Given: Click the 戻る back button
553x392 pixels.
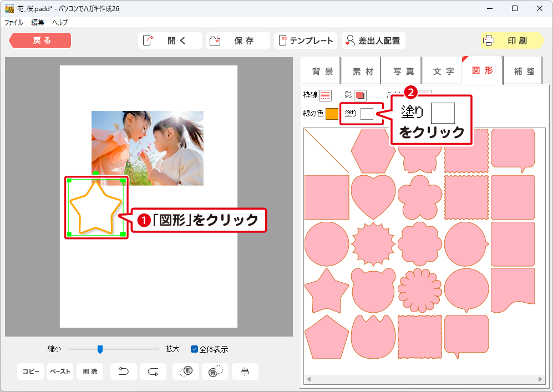Looking at the screenshot, I should pyautogui.click(x=40, y=40).
